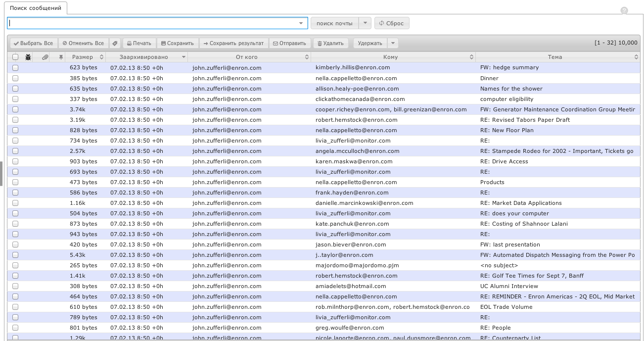The height and width of the screenshot is (341, 644).
Task: Expand the search field history dropdown
Action: pos(301,23)
